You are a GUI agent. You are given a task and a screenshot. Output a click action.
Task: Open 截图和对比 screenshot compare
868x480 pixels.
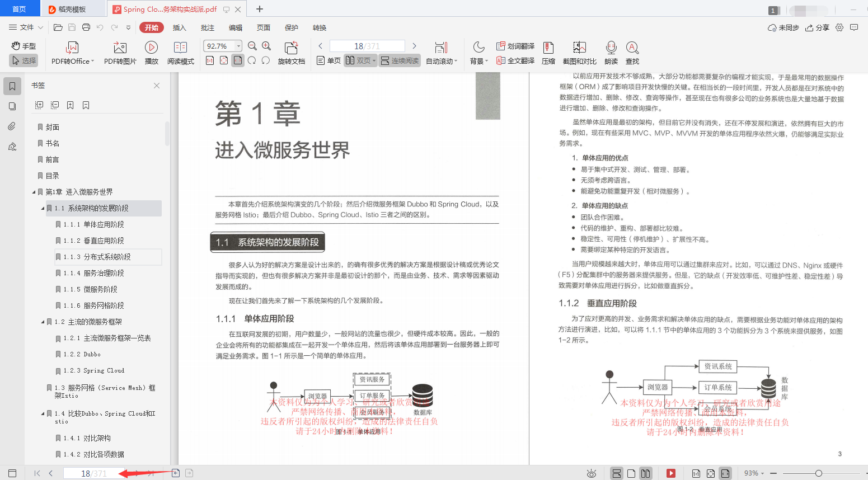580,53
